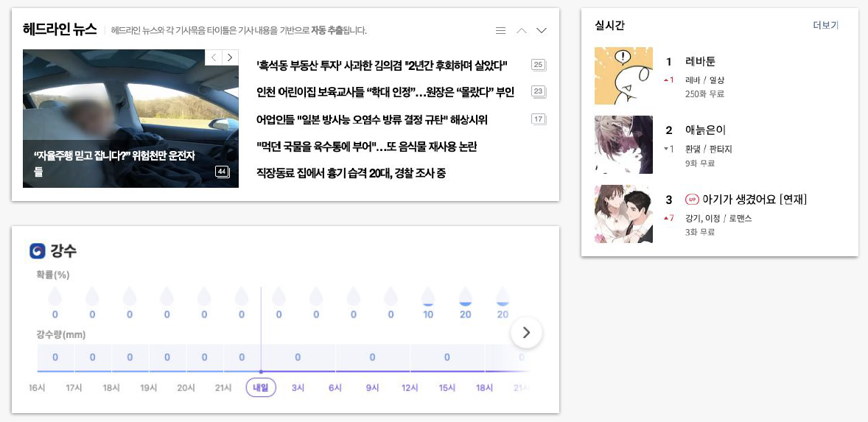Image resolution: width=868 pixels, height=422 pixels.
Task: Open the 17 related articles badge
Action: [538, 119]
